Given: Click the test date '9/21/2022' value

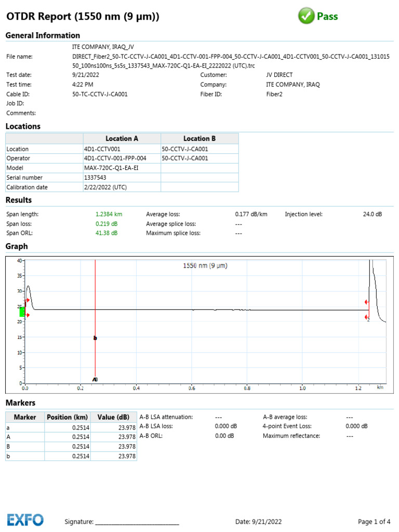Looking at the screenshot, I should coord(86,75).
